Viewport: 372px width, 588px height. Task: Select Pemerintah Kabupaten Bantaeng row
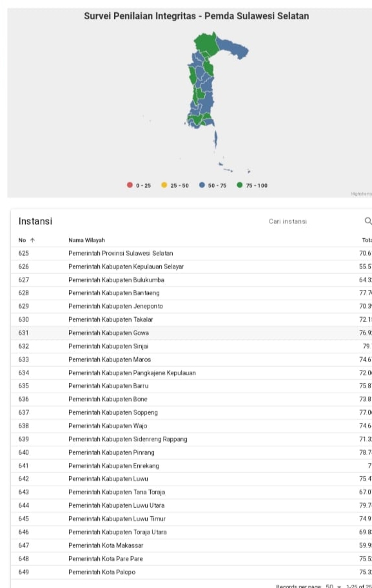pyautogui.click(x=191, y=293)
